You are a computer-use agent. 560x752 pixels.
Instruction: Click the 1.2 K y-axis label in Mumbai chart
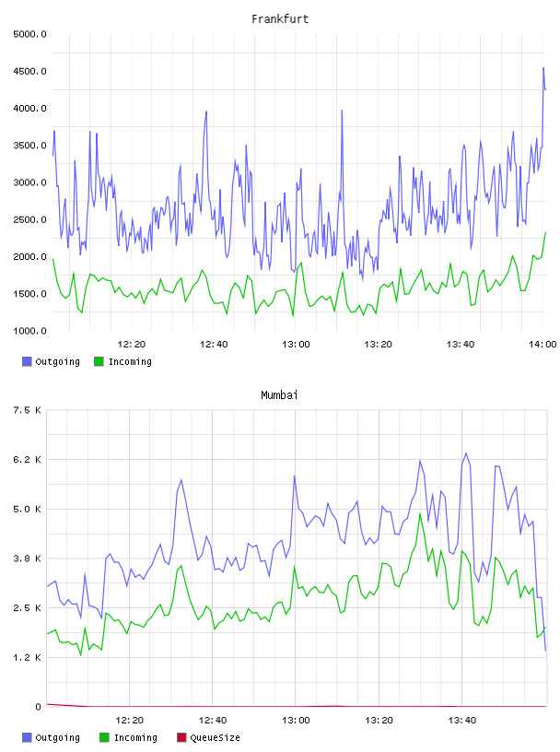pos(27,657)
